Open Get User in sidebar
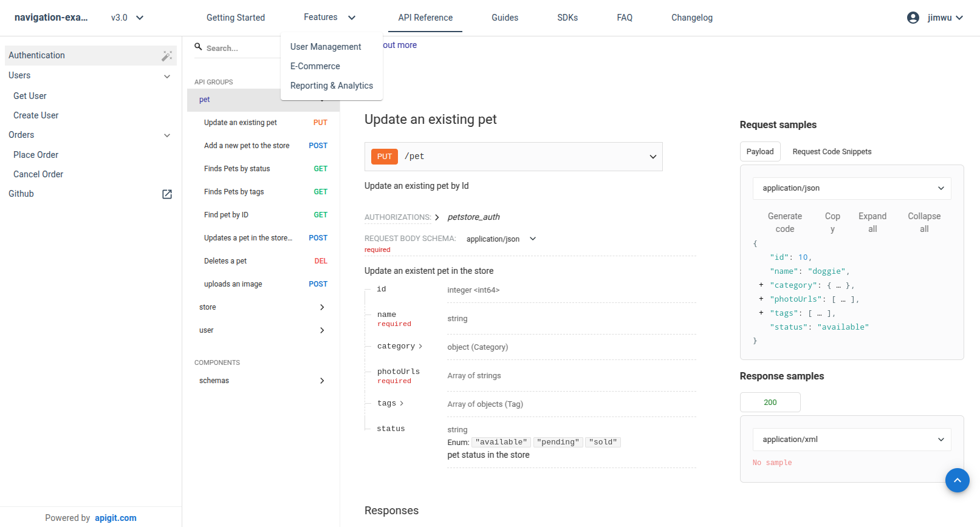 (30, 96)
